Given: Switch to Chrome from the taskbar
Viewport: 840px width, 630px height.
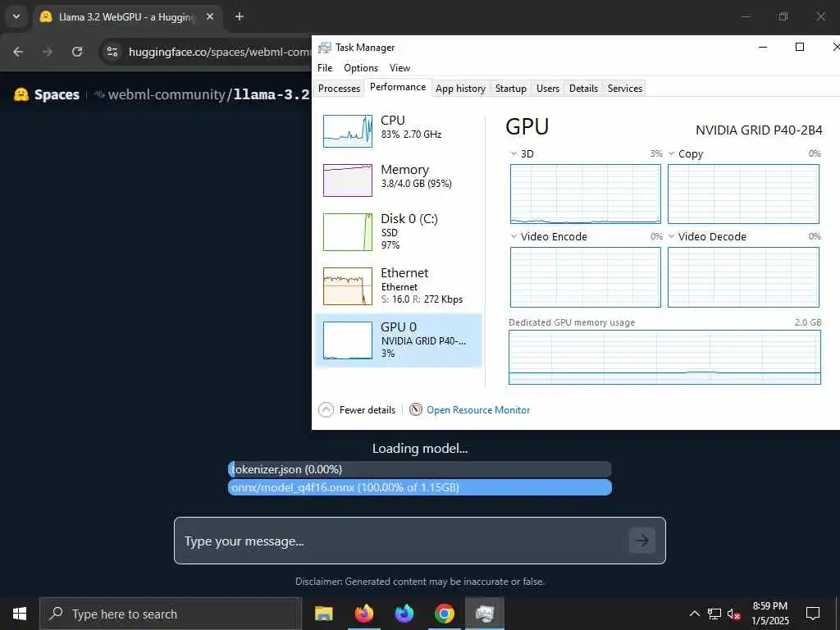Looking at the screenshot, I should 444,614.
